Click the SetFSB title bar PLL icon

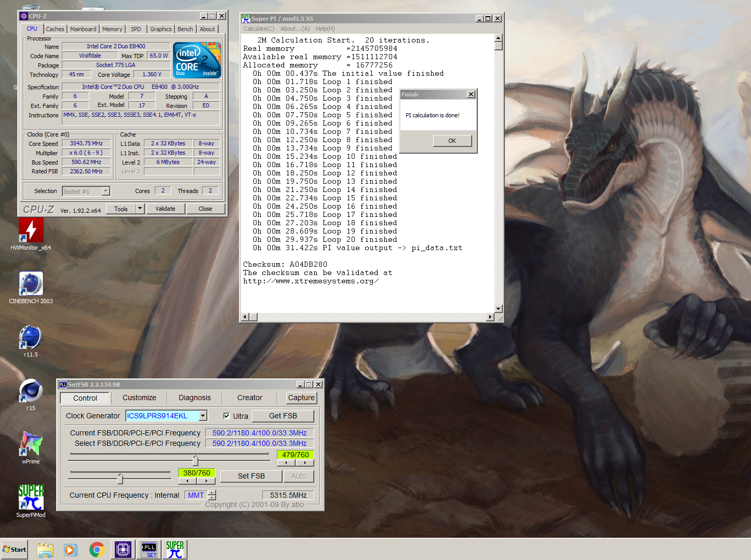[63, 385]
